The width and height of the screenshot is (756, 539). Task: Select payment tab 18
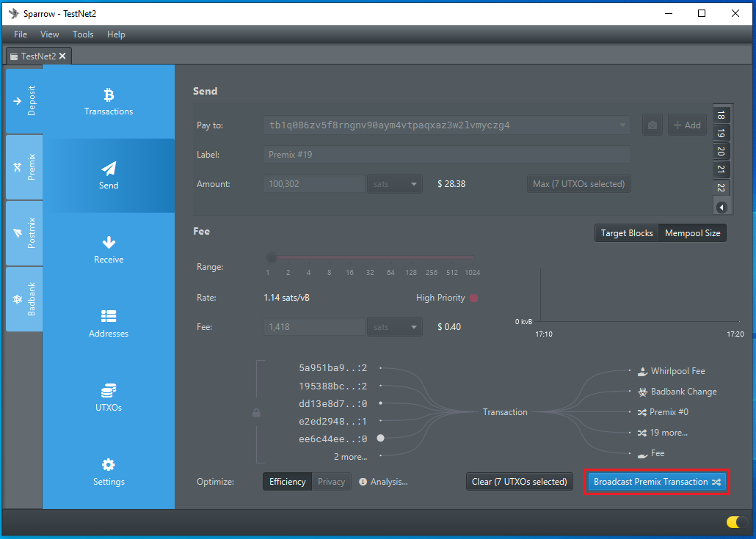722,115
